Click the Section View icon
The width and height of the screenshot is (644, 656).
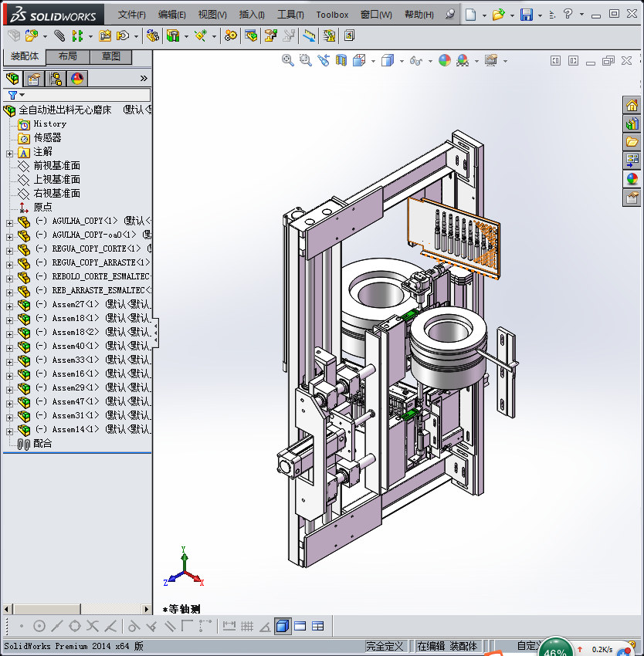[341, 61]
